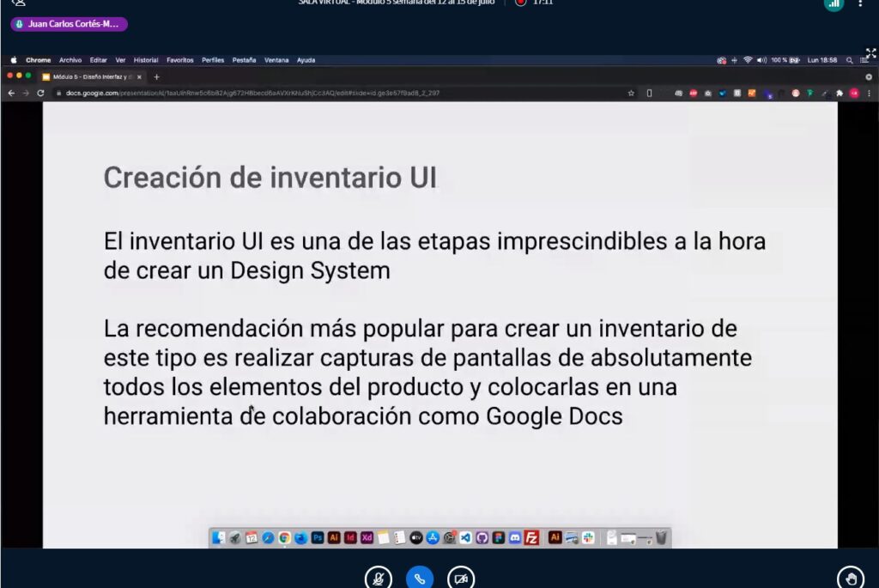Open the Archivo menu

coord(70,60)
